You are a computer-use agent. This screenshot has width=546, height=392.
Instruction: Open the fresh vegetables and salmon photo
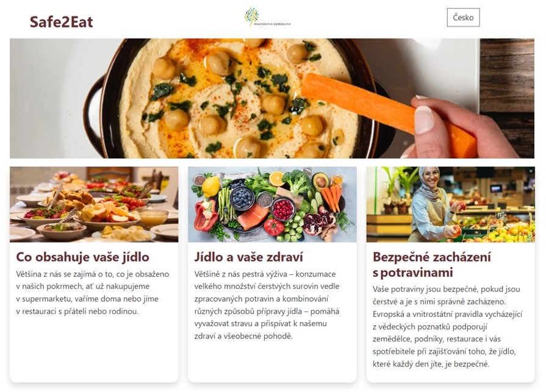272,204
